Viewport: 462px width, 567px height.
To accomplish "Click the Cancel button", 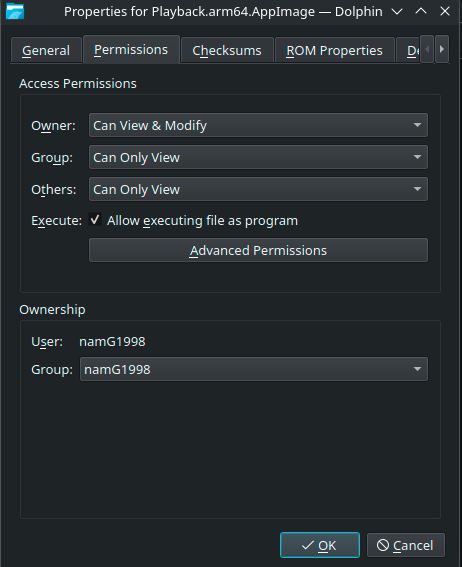I will tap(406, 545).
